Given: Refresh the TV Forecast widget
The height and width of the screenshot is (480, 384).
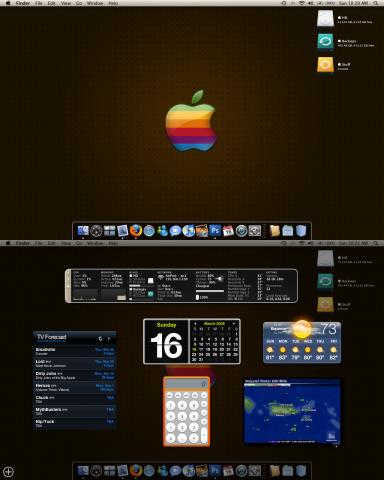Looking at the screenshot, I should [x=100, y=338].
